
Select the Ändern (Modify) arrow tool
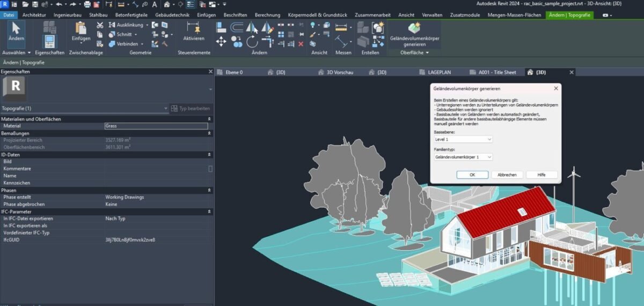click(x=16, y=33)
